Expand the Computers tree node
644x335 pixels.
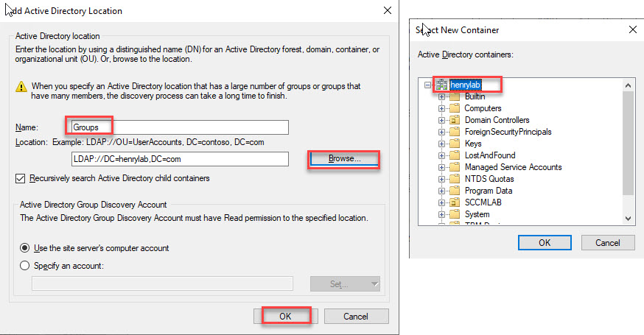442,108
